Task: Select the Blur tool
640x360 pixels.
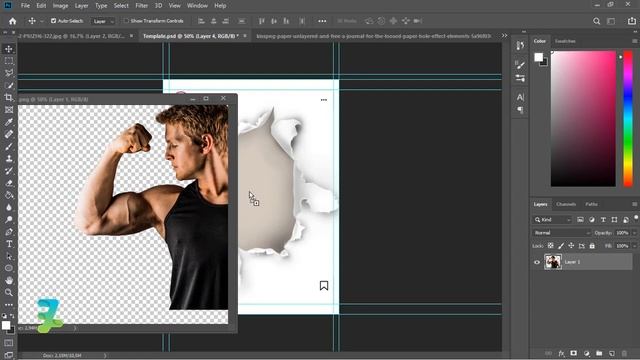Action: point(9,207)
